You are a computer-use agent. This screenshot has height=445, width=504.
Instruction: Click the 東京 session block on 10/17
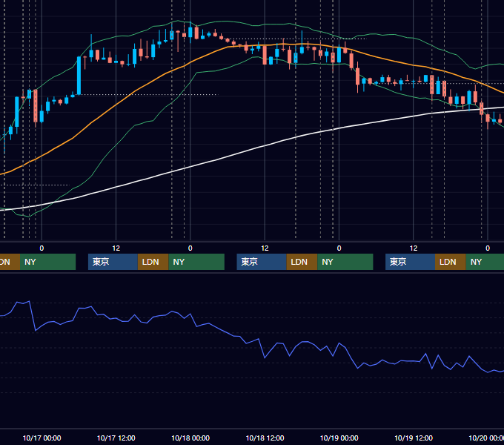[113, 262]
